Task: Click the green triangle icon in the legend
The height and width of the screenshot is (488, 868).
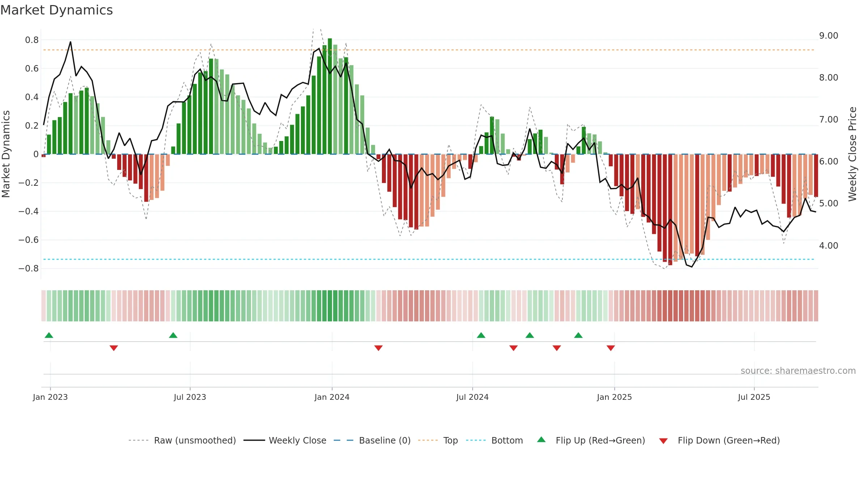Action: [x=541, y=440]
